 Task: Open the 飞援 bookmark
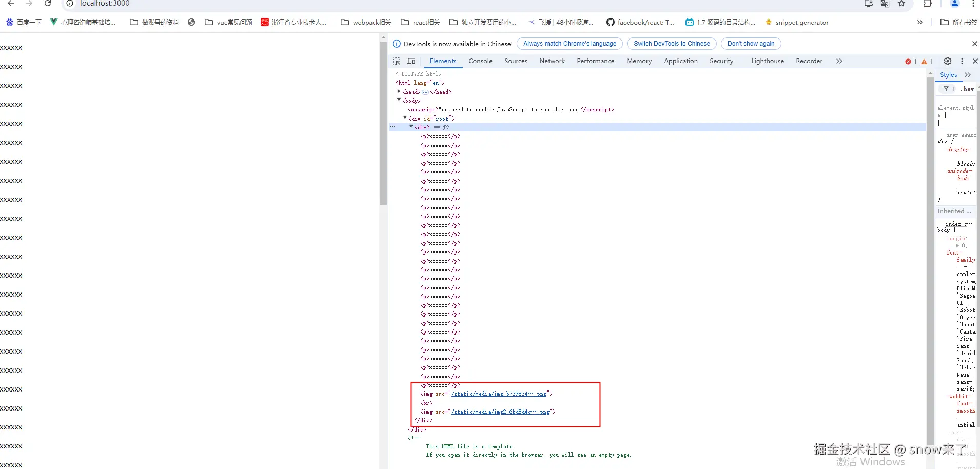(x=561, y=23)
